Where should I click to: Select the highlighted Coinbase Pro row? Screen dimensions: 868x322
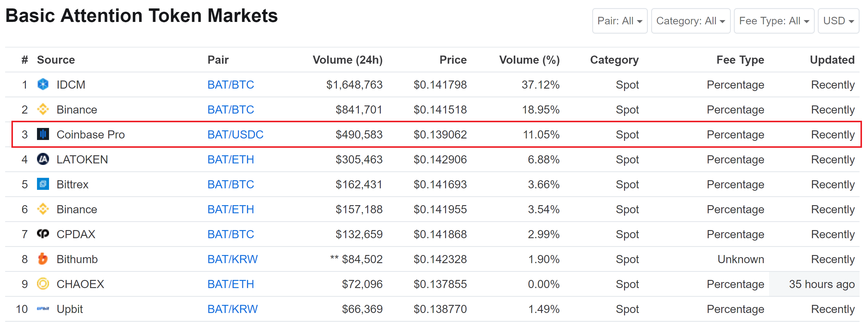click(506, 134)
